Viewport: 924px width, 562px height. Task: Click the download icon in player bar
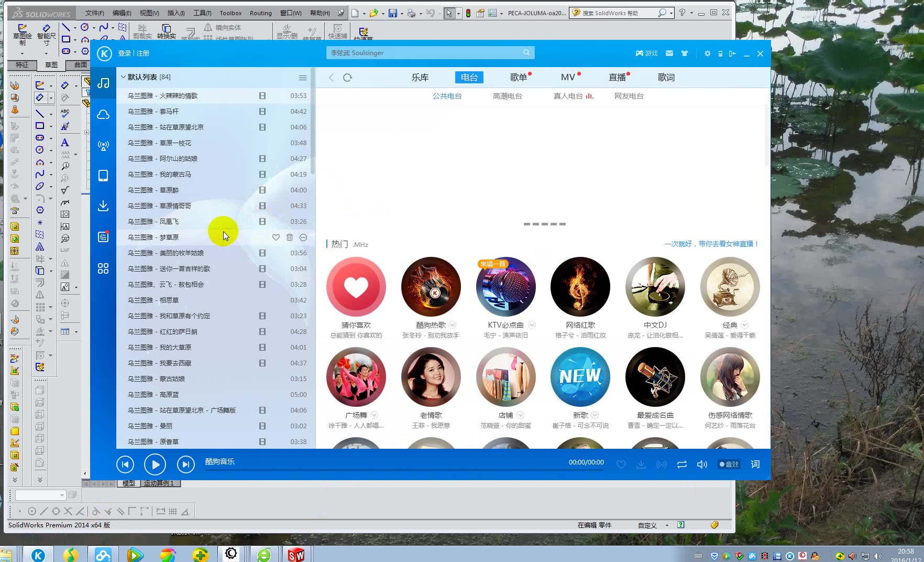[641, 464]
